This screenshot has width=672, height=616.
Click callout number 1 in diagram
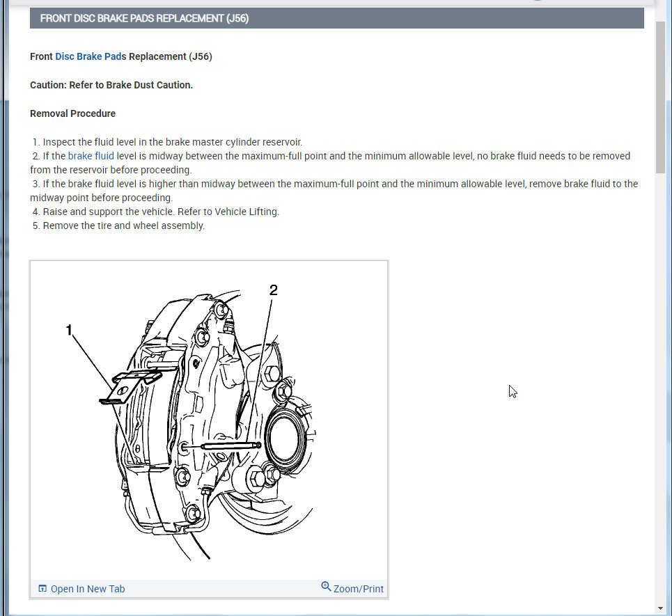click(x=68, y=330)
